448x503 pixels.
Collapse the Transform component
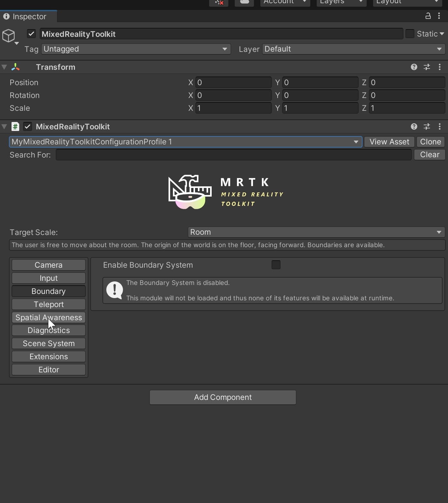click(4, 67)
